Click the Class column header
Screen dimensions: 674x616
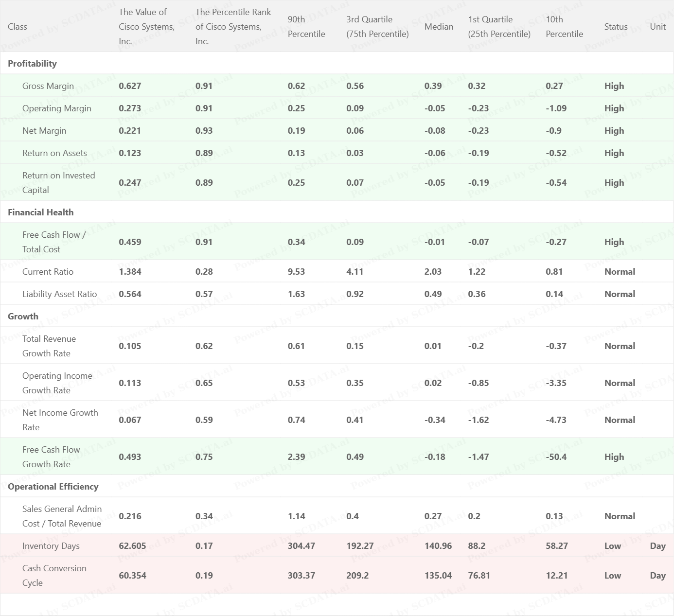(x=18, y=27)
